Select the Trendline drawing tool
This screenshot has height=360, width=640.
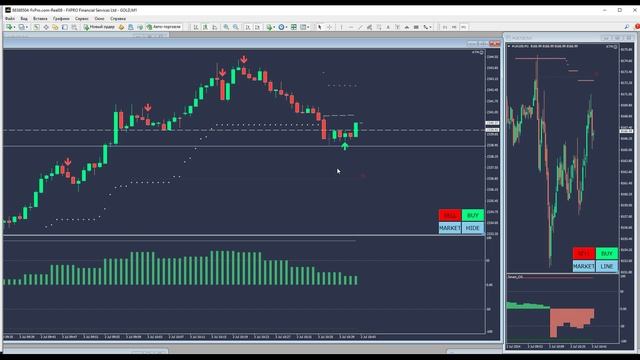[x=360, y=27]
